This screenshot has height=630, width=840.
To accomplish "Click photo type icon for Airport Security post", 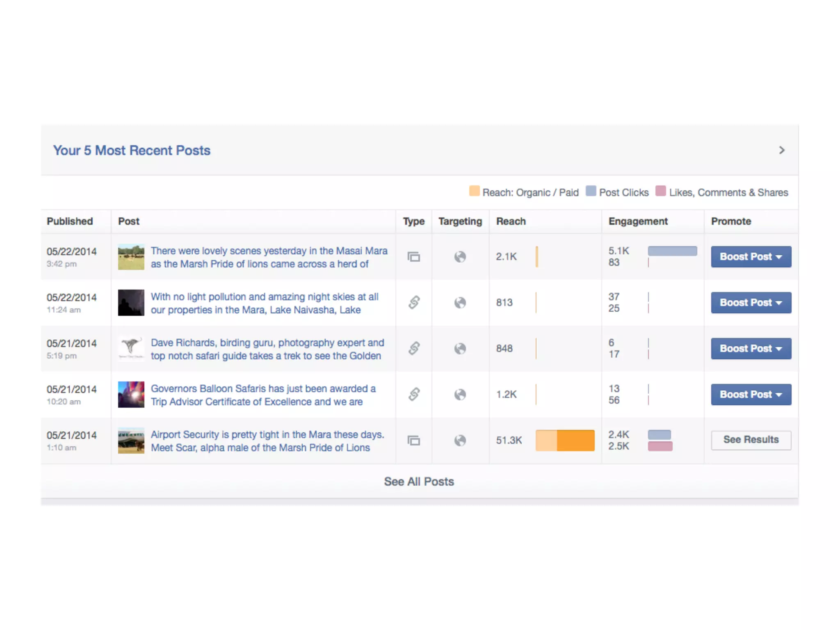I will [413, 441].
